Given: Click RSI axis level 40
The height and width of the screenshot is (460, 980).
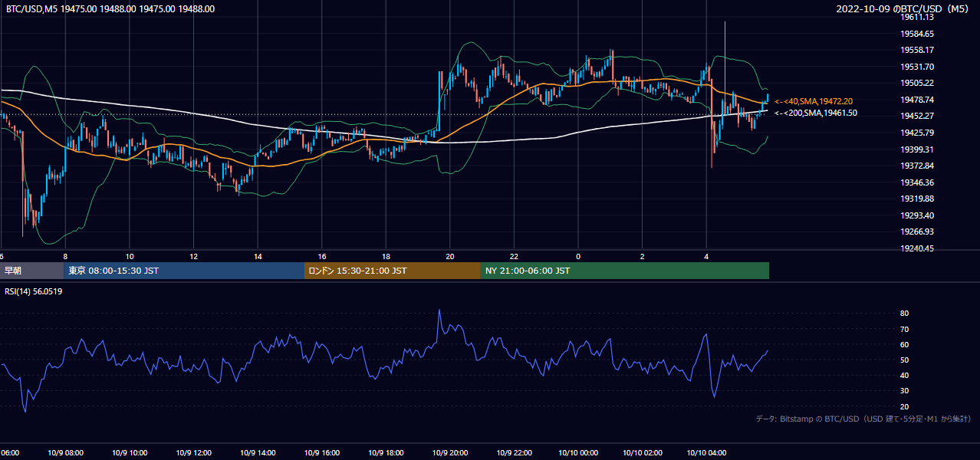Looking at the screenshot, I should point(905,375).
